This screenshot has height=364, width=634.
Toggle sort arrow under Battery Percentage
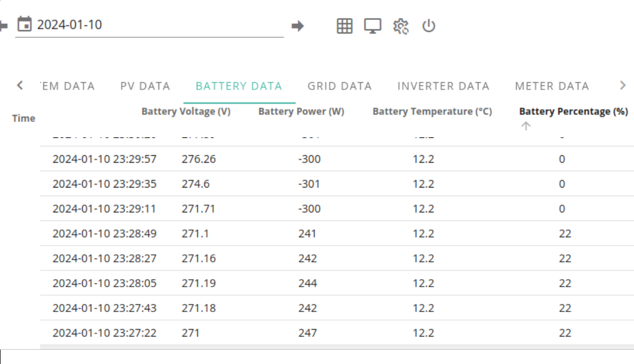(x=526, y=126)
